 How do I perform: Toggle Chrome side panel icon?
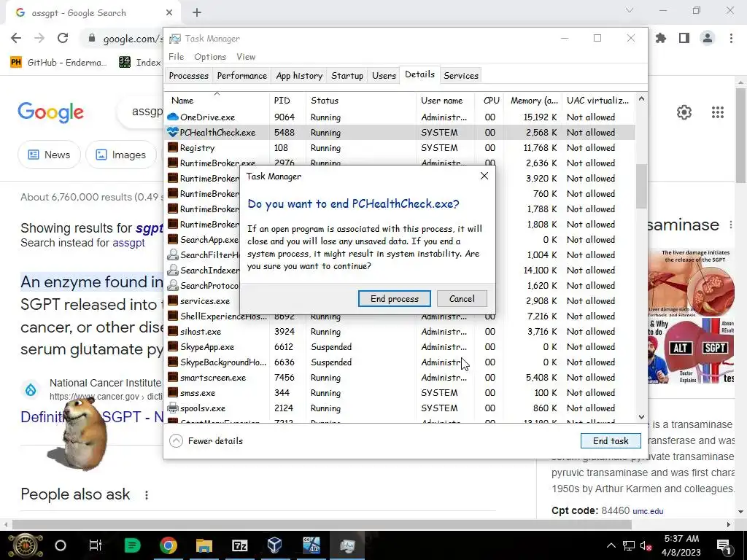click(x=684, y=38)
